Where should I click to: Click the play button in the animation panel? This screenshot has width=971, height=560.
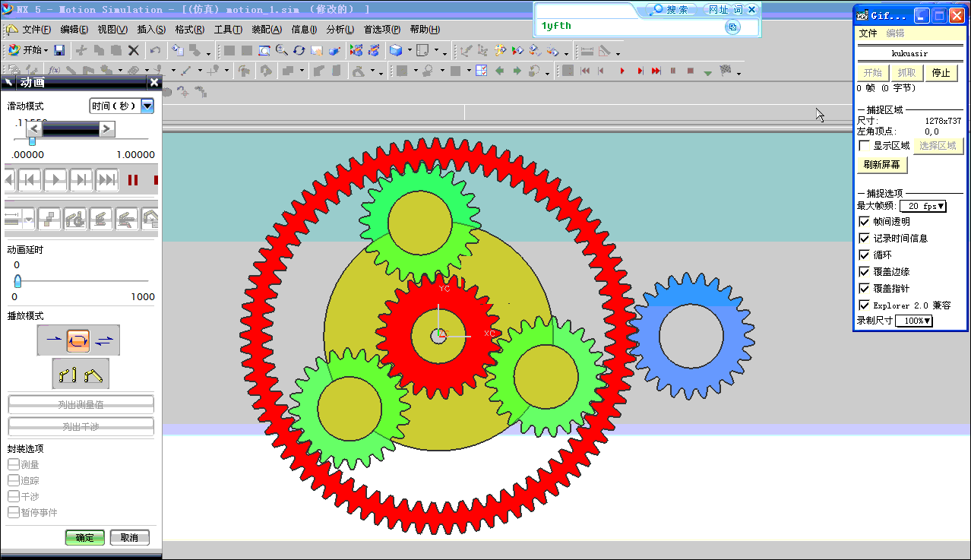[55, 180]
